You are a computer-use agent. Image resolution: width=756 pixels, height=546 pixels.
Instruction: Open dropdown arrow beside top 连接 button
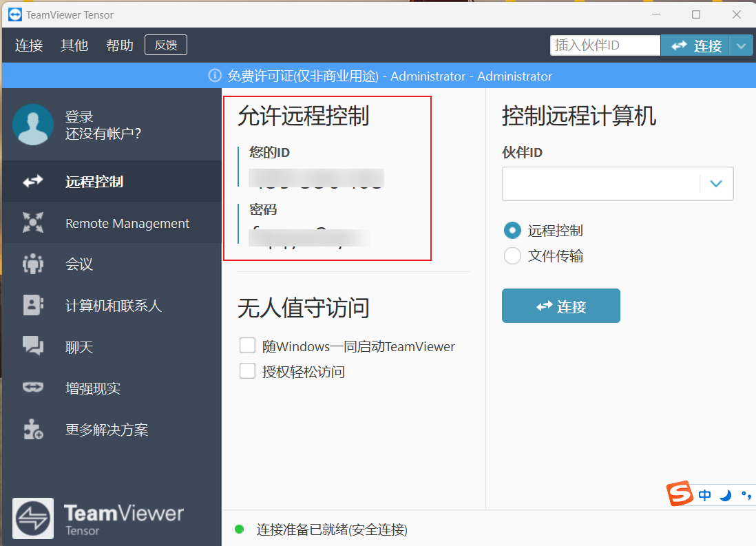(742, 46)
